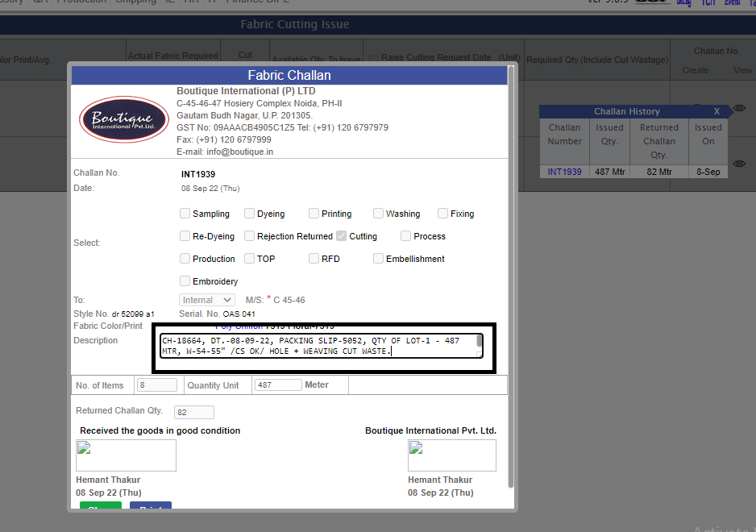Toggle the Cutting checkbox
Viewport: 756px width, 532px height.
342,236
